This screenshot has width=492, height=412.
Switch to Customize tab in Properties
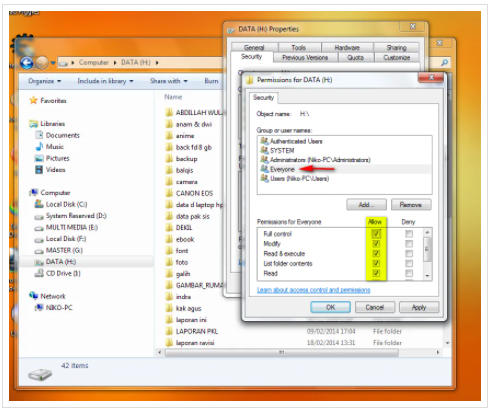click(x=397, y=57)
